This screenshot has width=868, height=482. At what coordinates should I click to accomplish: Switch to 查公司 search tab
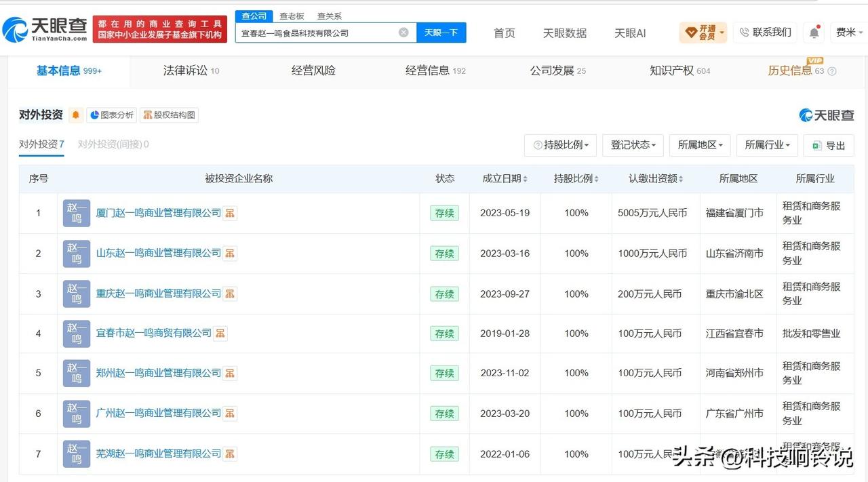[254, 16]
